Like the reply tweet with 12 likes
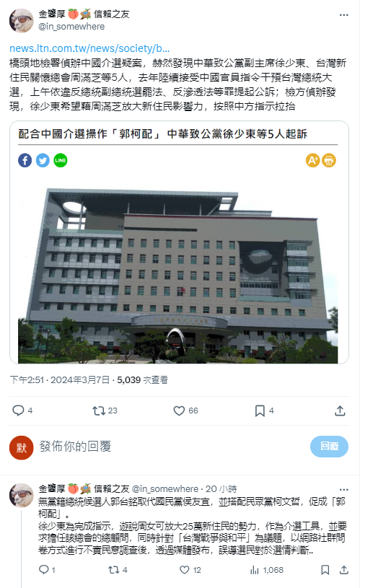Screen dimensions: 373x588 coord(190,570)
